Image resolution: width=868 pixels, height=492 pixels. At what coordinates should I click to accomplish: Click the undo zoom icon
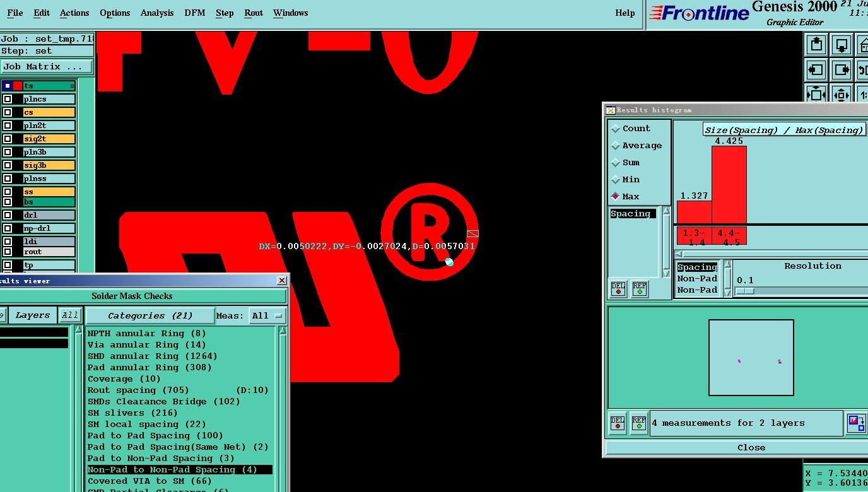(862, 69)
